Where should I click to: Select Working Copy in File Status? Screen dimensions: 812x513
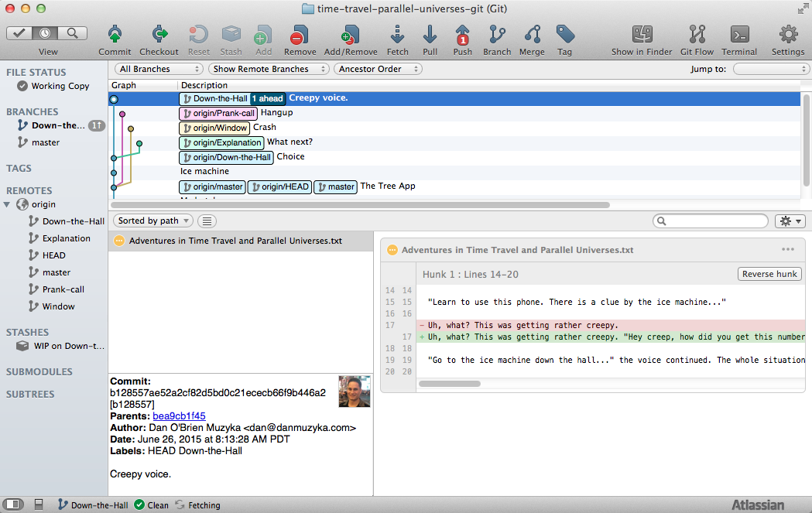pos(53,86)
